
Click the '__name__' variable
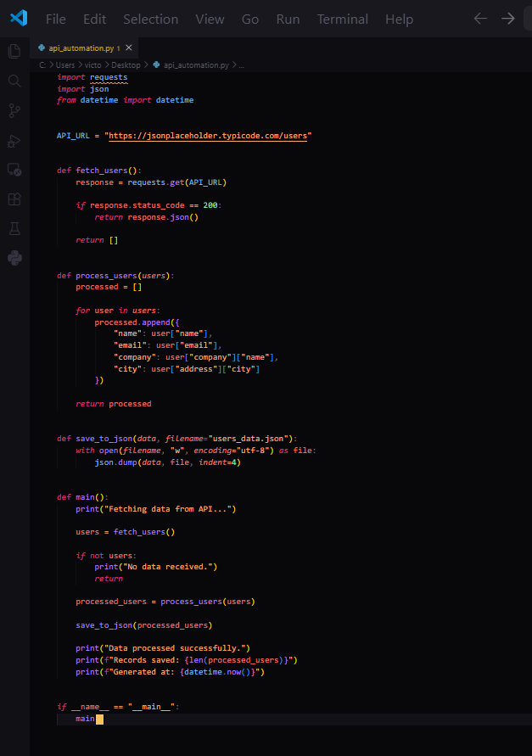90,707
